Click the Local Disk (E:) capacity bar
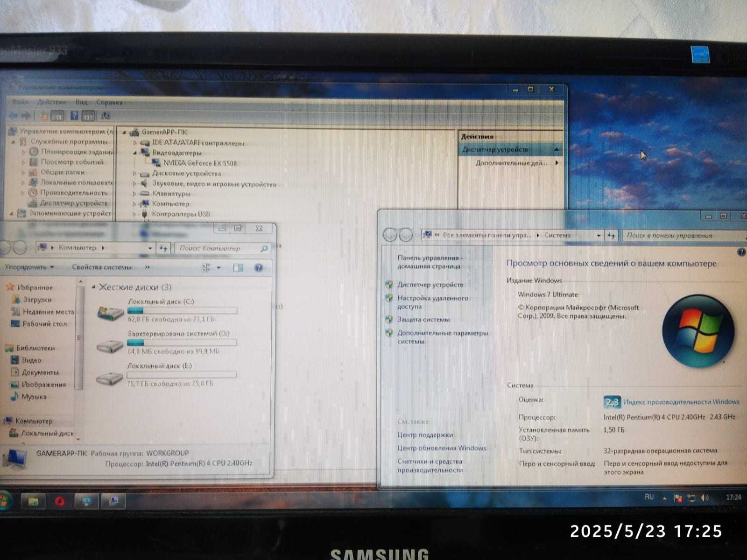Image resolution: width=747 pixels, height=560 pixels. point(181,374)
